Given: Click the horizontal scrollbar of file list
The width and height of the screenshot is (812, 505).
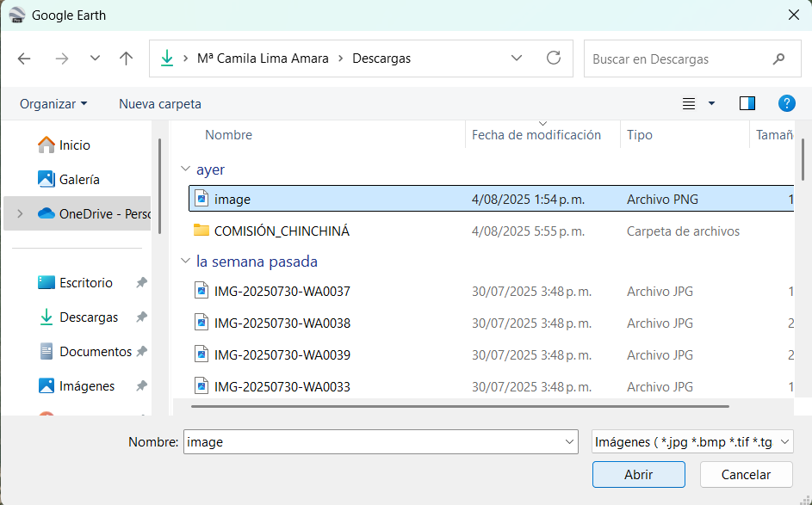Looking at the screenshot, I should 460,407.
